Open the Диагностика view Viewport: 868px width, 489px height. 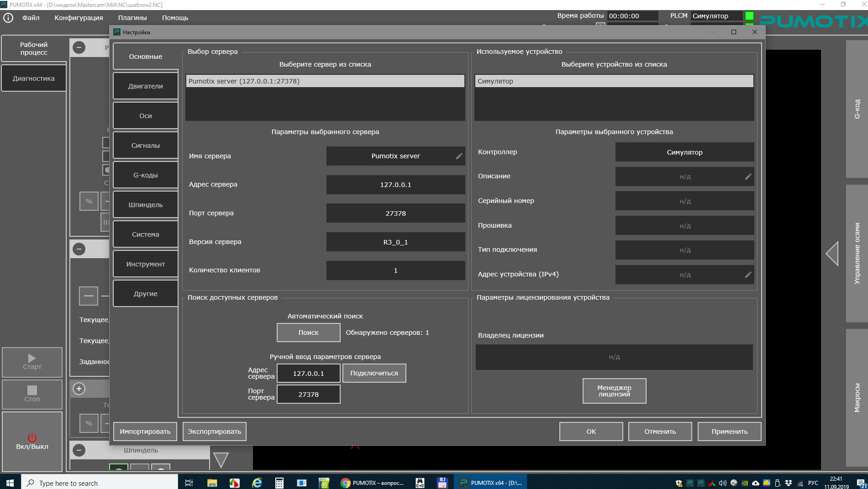(x=34, y=78)
